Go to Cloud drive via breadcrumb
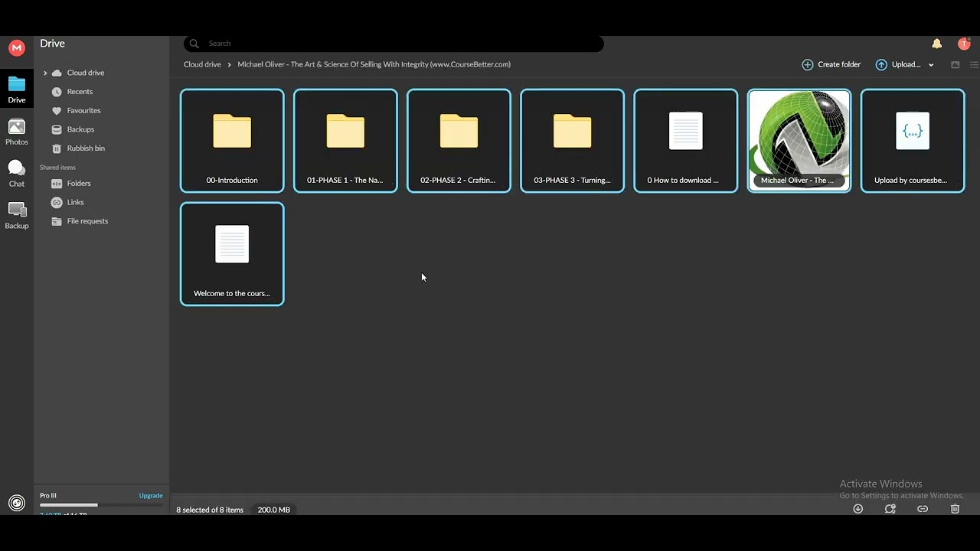Viewport: 980px width, 551px height. (202, 64)
